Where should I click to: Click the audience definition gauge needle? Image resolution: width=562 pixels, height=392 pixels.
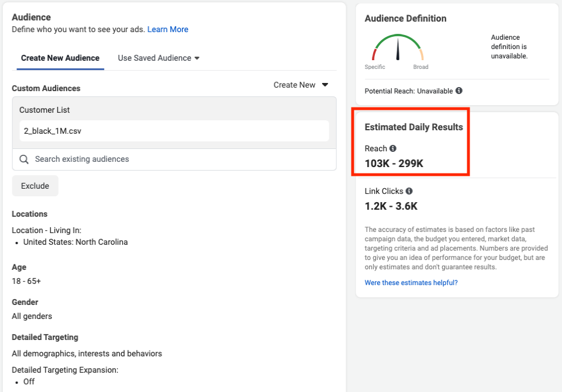pos(398,49)
